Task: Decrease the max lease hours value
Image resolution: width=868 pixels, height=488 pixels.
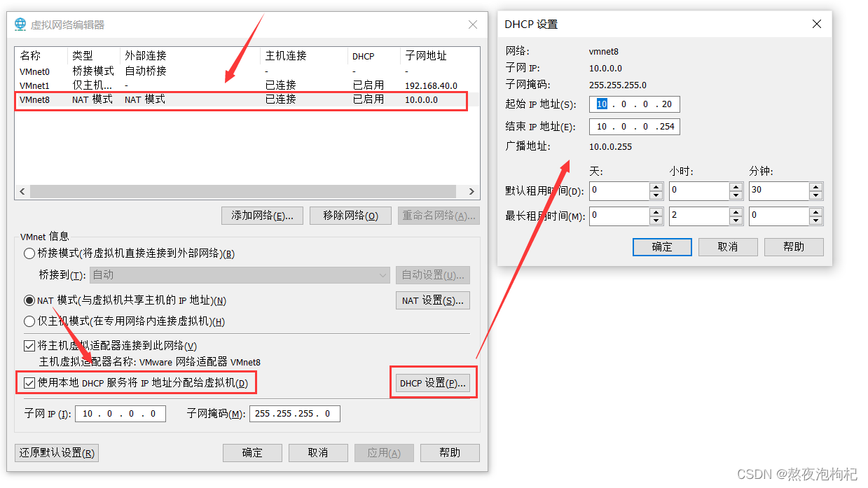Action: (x=736, y=220)
